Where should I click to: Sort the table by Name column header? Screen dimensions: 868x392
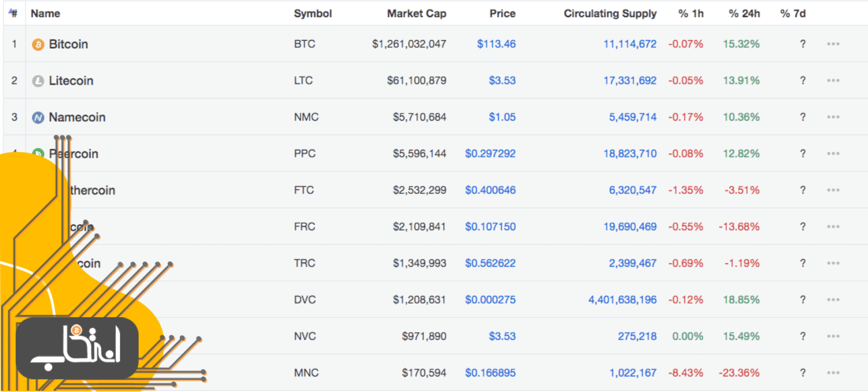pyautogui.click(x=45, y=14)
